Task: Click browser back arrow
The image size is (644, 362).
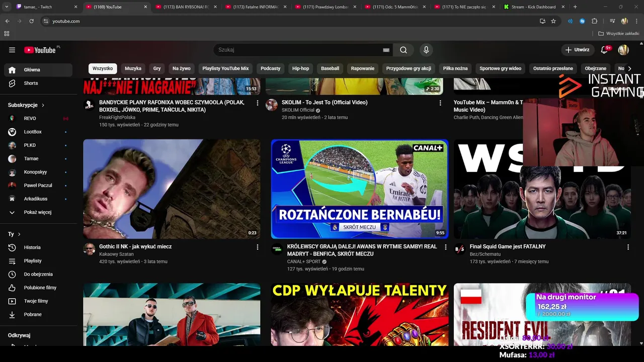Action: click(7, 21)
